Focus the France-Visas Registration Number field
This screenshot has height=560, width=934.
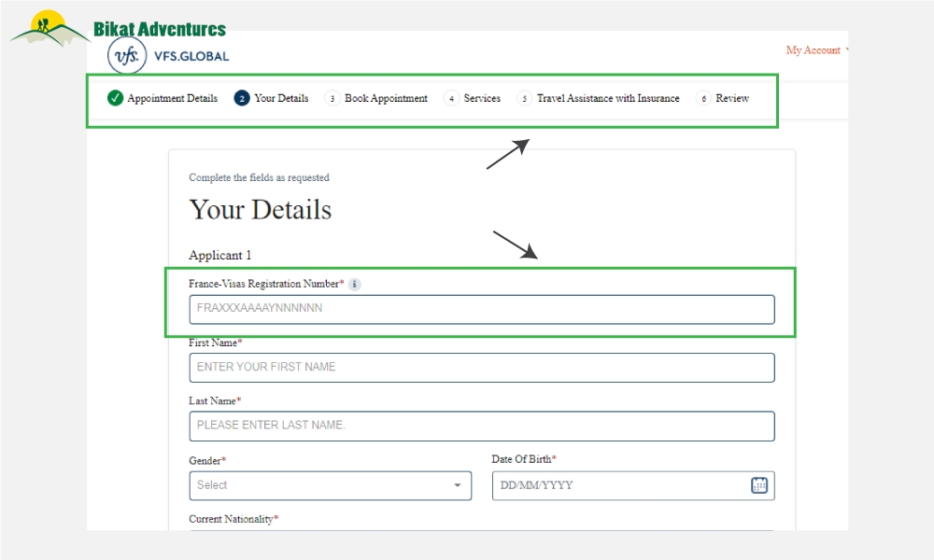coord(482,310)
